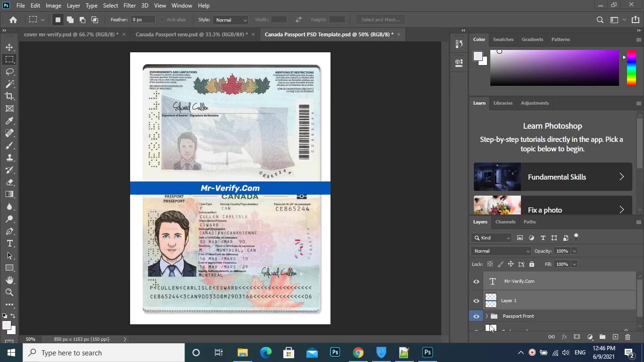The width and height of the screenshot is (644, 362).
Task: Open the Style dropdown in options bar
Action: click(230, 20)
